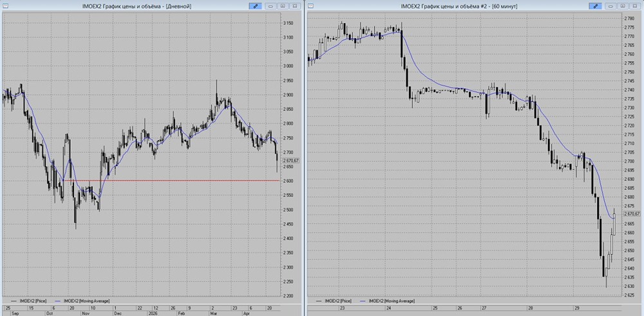Viewport: 644px width, 316px height.
Task: Click the 2 500 price axis label in the daily chart
Action: 290,210
